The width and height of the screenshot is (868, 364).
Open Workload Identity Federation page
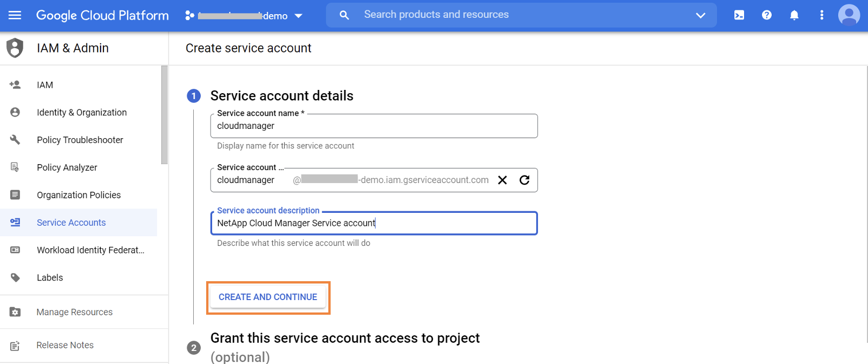pos(90,250)
